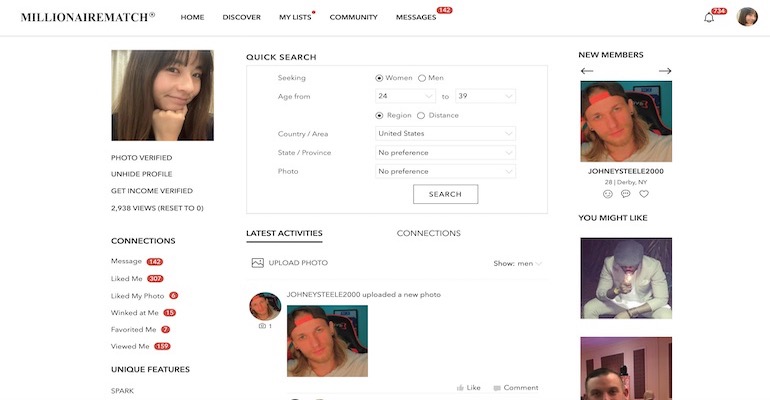Select the Women seeking radio button
The width and height of the screenshot is (770, 400).
point(380,78)
